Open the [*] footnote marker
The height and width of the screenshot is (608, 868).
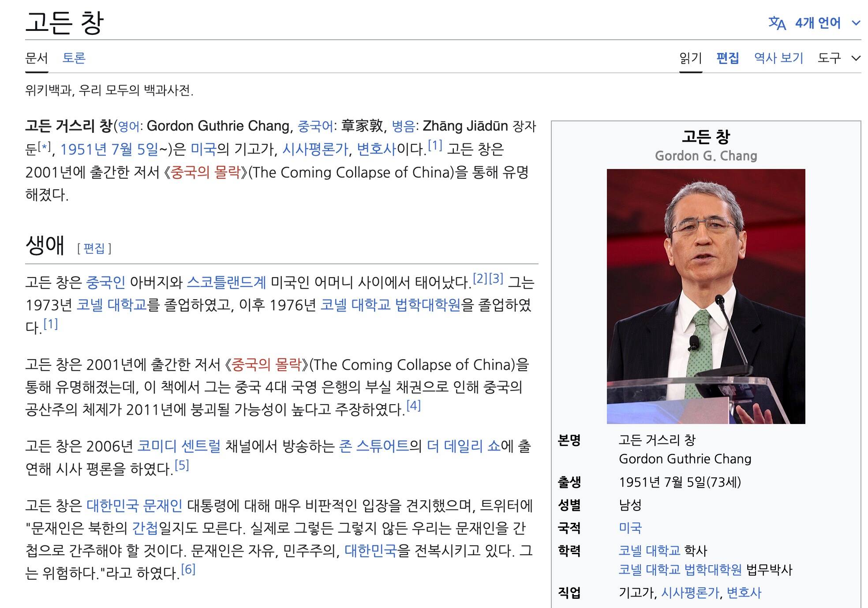[44, 146]
